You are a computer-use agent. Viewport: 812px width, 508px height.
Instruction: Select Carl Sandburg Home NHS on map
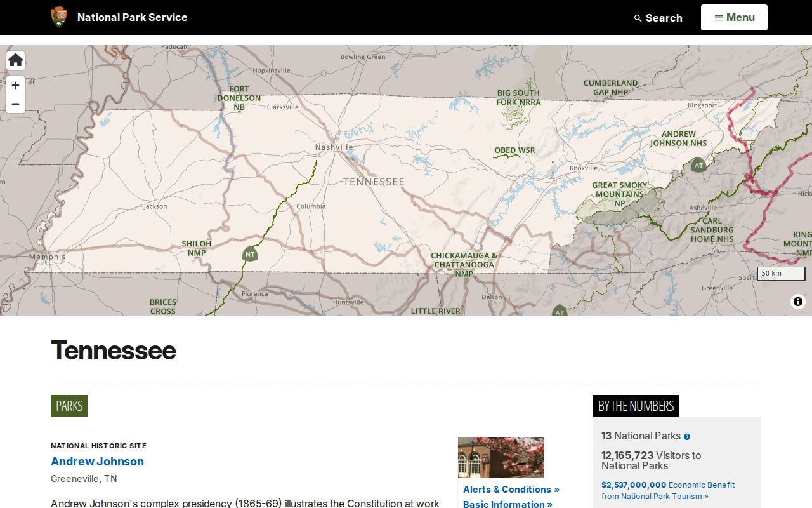coord(712,230)
